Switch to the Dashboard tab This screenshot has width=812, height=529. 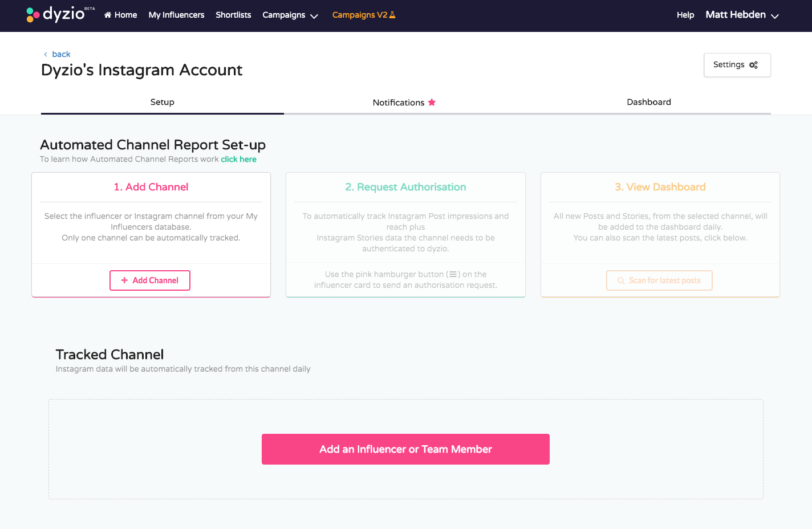[649, 102]
